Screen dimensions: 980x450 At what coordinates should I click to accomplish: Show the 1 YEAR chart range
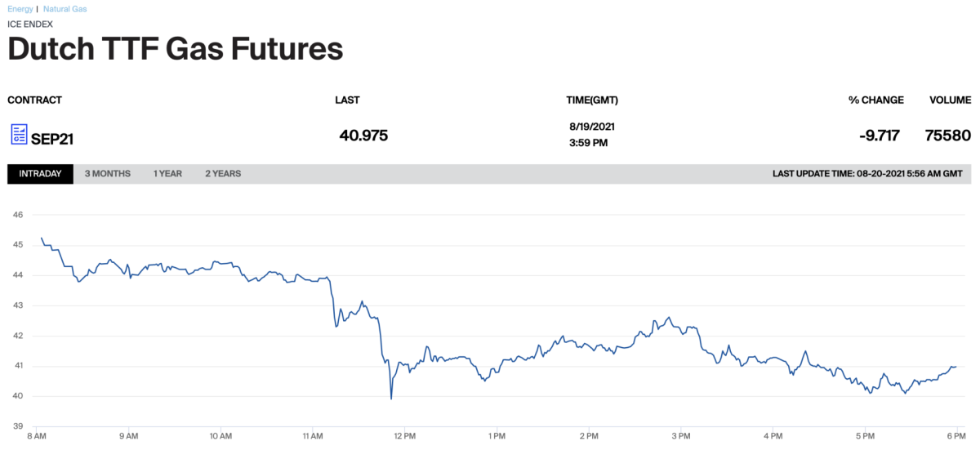point(167,174)
